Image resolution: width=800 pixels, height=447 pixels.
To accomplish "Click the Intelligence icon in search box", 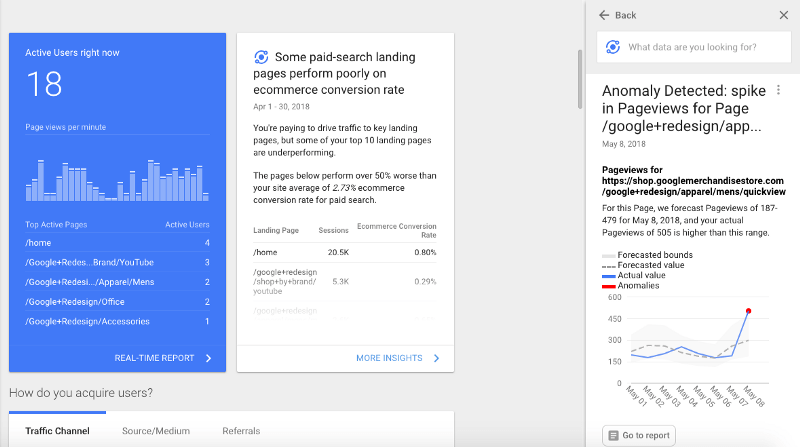I will [613, 47].
